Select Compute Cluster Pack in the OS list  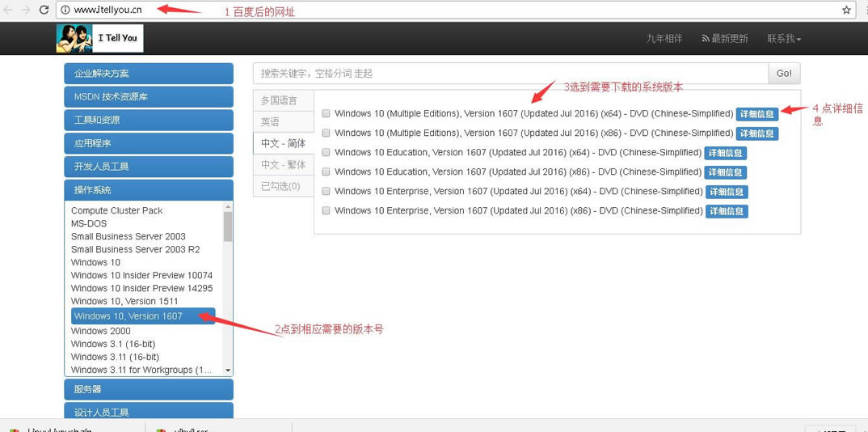pos(117,210)
